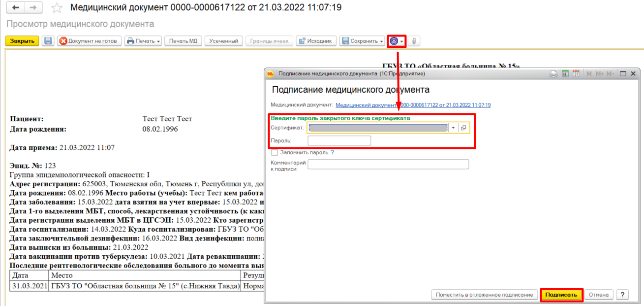The image size is (644, 306).
Task: Click printer icon in dialog title bar
Action: tap(553, 74)
